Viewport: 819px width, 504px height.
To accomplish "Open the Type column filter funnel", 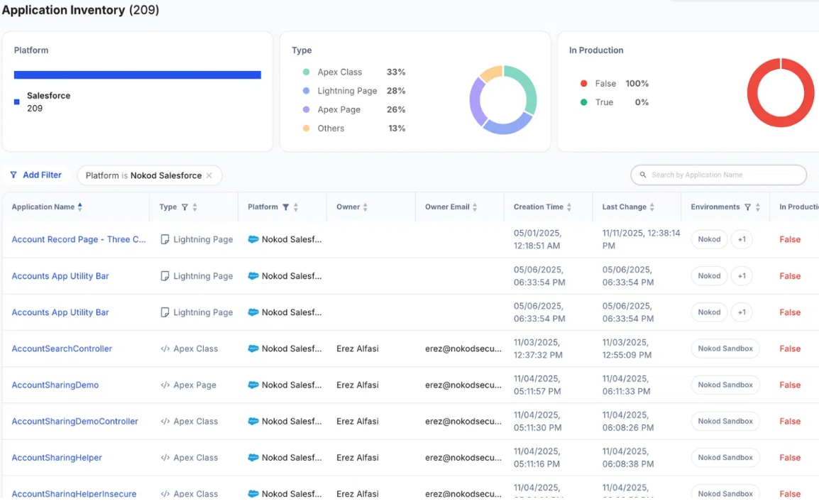I will click(x=185, y=207).
